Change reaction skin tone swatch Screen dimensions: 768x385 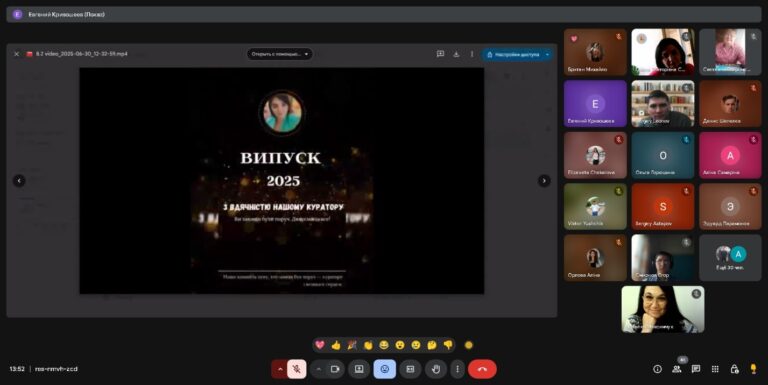469,345
